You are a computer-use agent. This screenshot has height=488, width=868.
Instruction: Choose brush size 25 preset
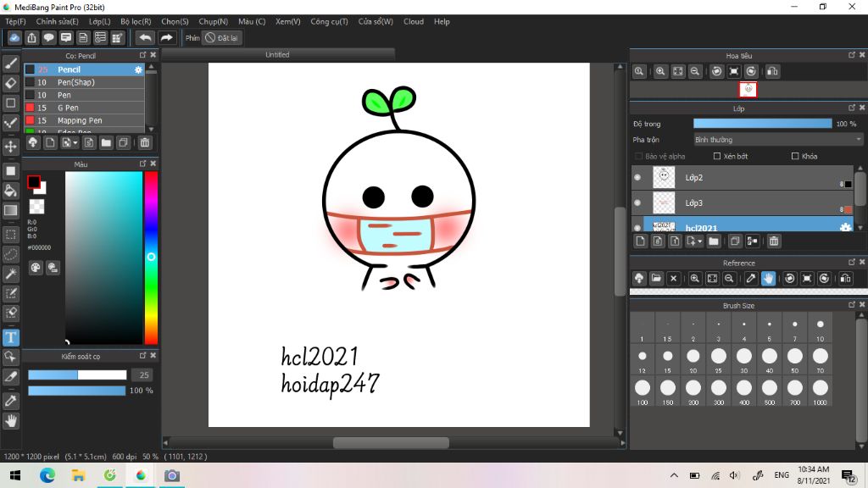point(719,359)
